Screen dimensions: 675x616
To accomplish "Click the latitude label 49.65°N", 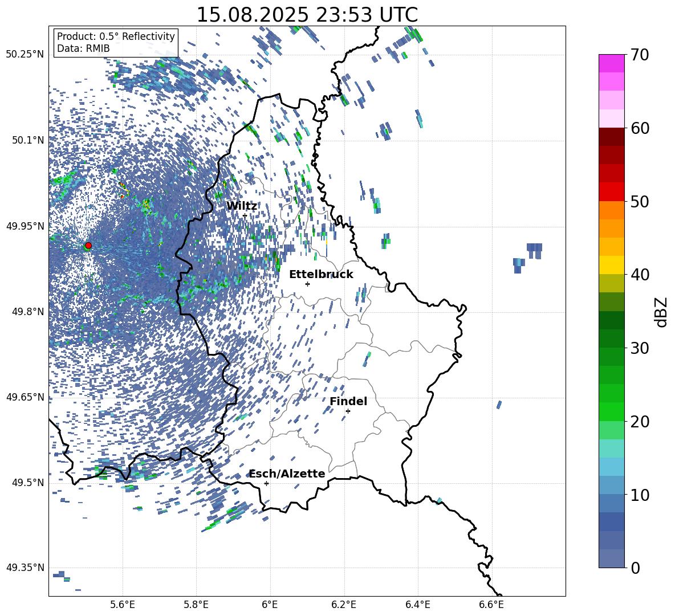I will (25, 397).
